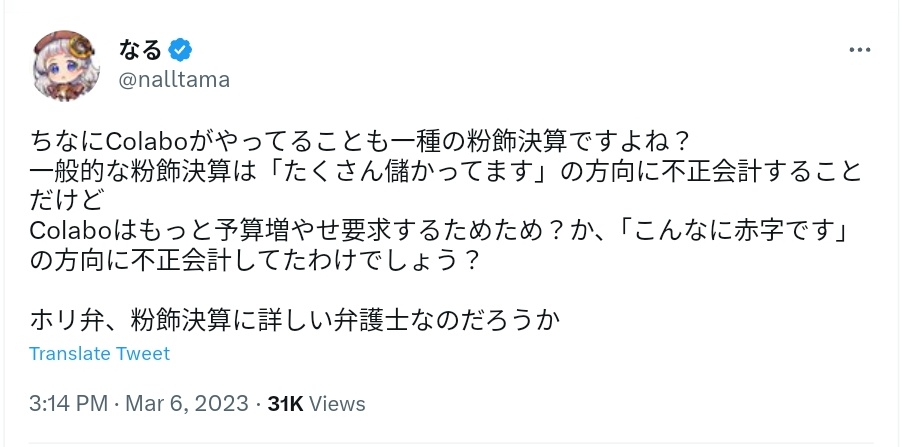Click the Mar 6, 2023 date

pos(188,404)
